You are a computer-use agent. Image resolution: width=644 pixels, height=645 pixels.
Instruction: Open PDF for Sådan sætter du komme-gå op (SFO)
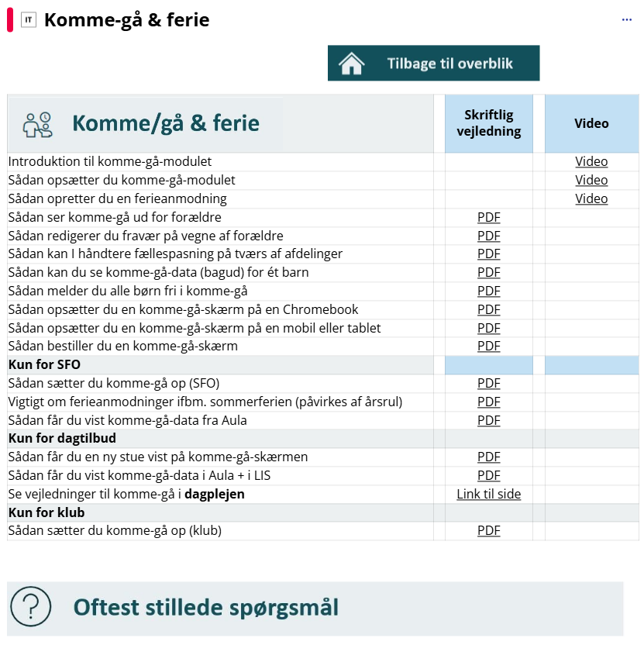[x=488, y=383]
